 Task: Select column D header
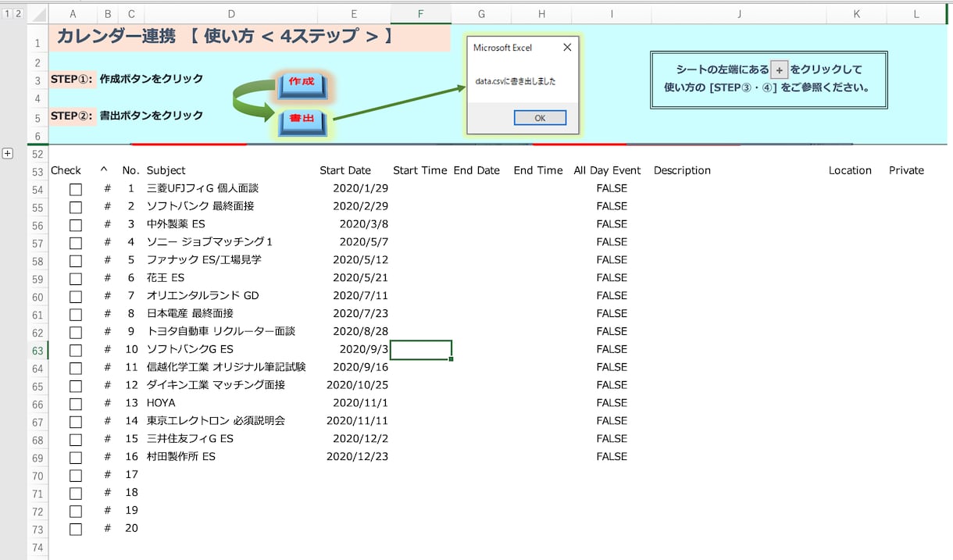(231, 13)
